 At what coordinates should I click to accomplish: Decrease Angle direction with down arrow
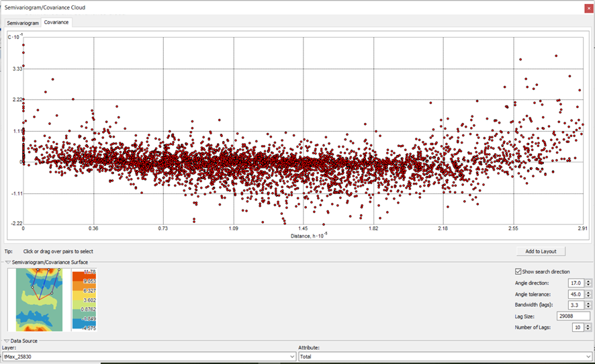588,285
